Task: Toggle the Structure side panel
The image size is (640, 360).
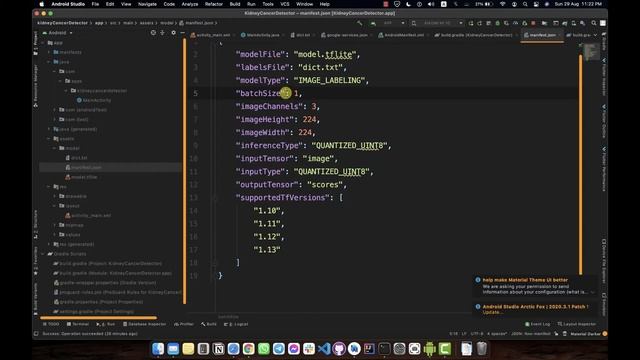Action: [36, 224]
